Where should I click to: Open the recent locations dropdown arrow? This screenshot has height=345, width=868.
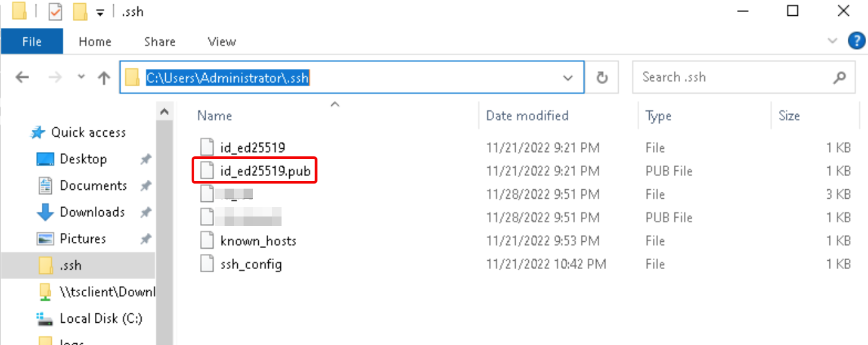coord(81,77)
